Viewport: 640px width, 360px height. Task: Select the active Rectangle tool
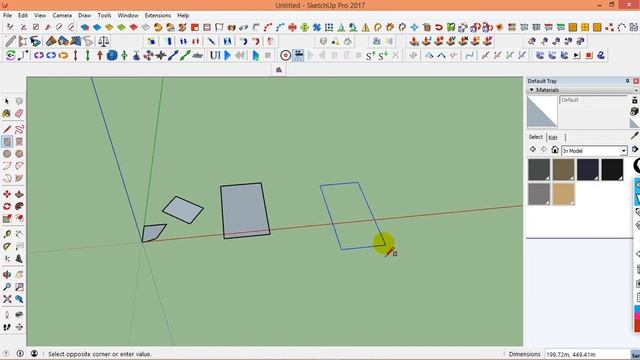coord(7,142)
